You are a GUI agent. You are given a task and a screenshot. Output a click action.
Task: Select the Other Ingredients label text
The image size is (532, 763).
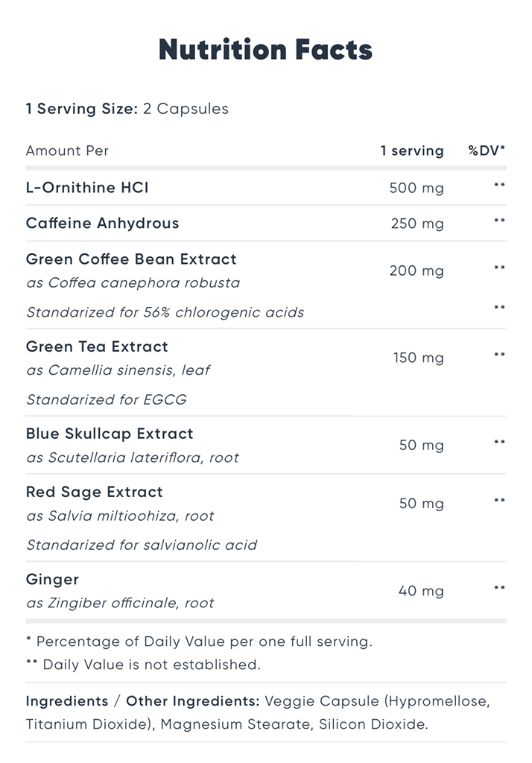193,701
